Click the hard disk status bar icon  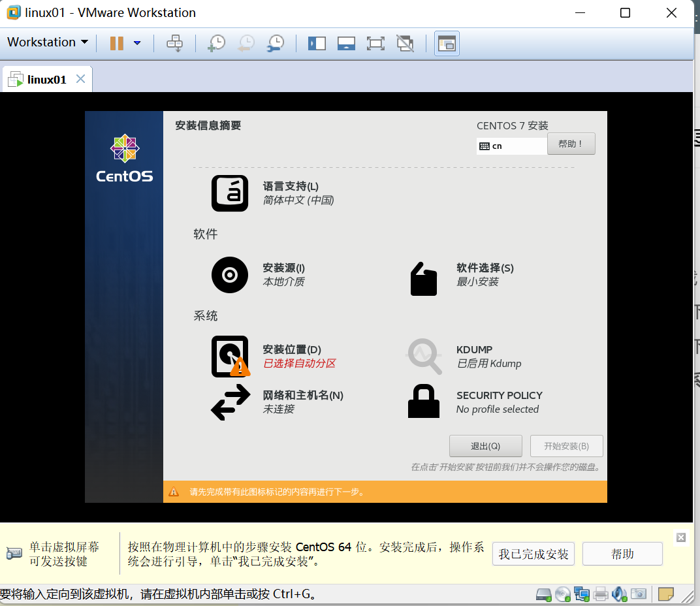pyautogui.click(x=544, y=594)
